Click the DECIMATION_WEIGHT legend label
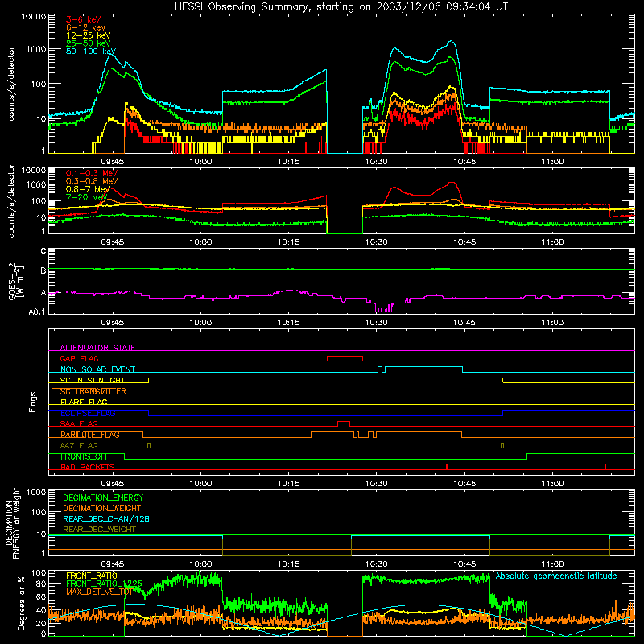This screenshot has height=644, width=644. click(x=102, y=508)
